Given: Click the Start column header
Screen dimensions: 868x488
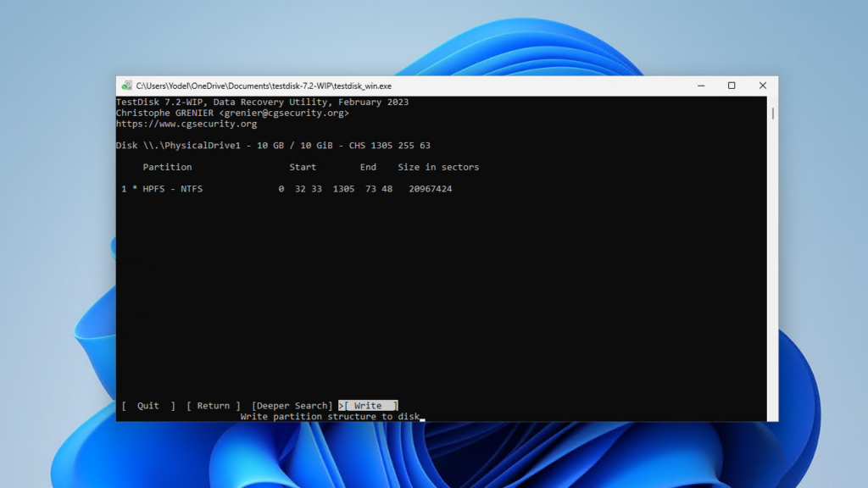Looking at the screenshot, I should (304, 167).
